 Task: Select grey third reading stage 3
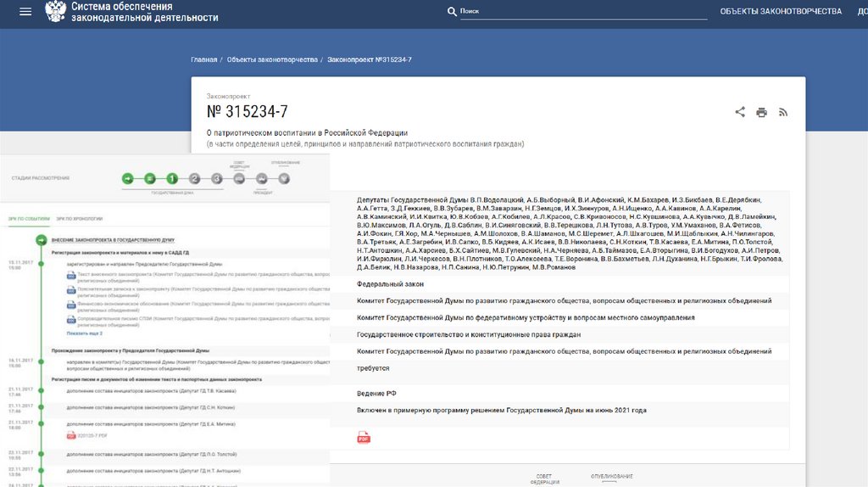pyautogui.click(x=217, y=178)
